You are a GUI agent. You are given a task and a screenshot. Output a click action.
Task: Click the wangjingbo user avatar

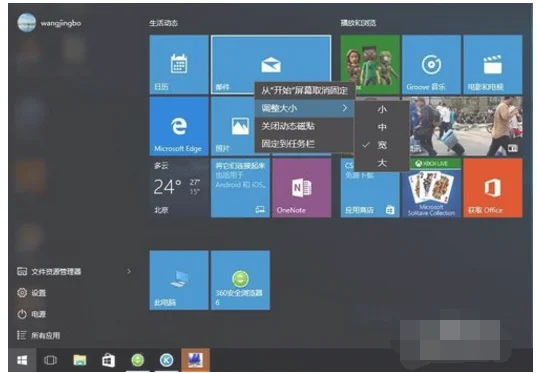[x=26, y=23]
